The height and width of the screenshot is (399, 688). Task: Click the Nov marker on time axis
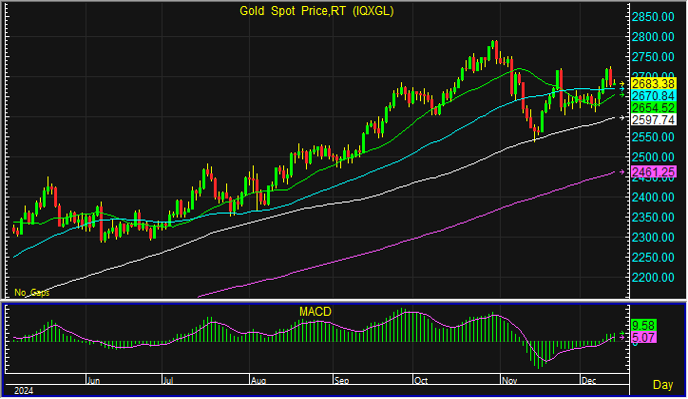tap(509, 381)
